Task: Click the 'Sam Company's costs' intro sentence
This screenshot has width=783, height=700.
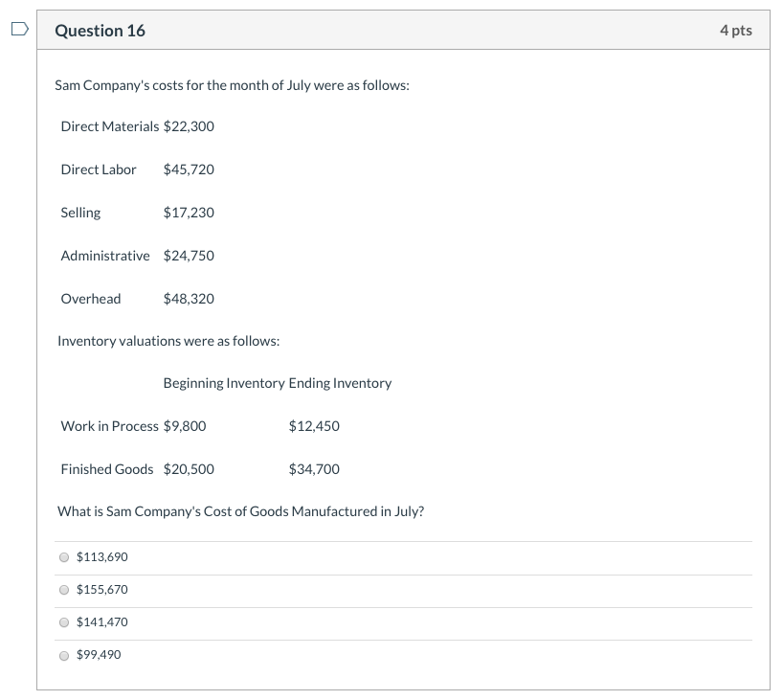Action: (x=233, y=85)
